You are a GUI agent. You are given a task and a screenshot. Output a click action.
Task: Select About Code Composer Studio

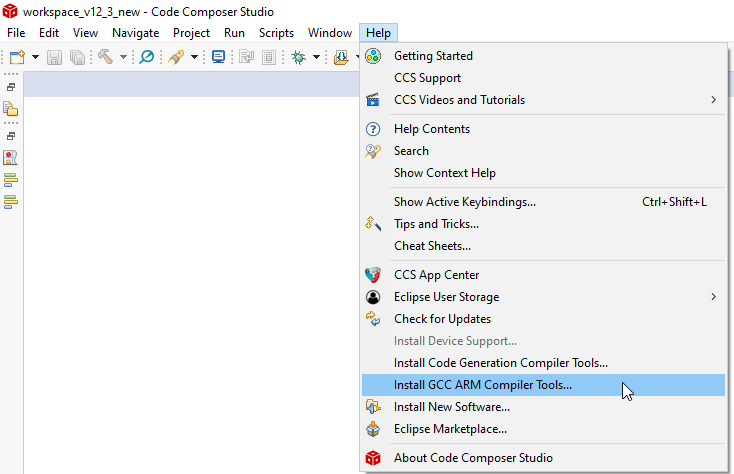tap(473, 458)
